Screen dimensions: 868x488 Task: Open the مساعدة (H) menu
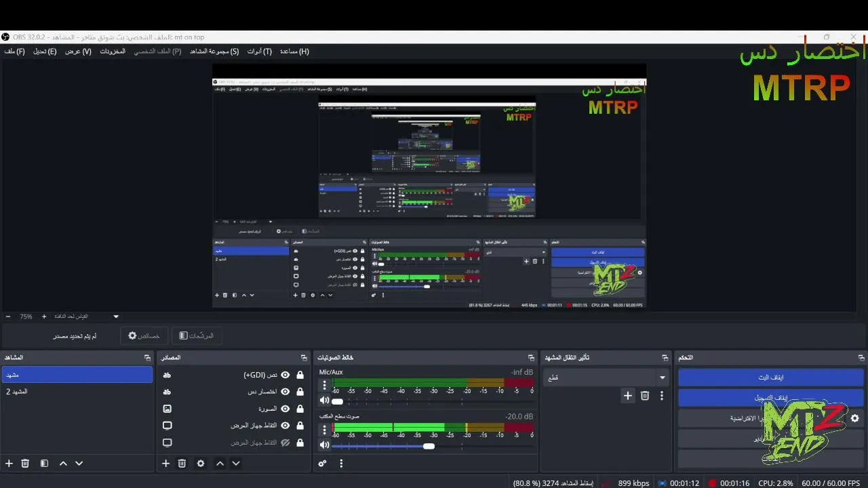294,52
